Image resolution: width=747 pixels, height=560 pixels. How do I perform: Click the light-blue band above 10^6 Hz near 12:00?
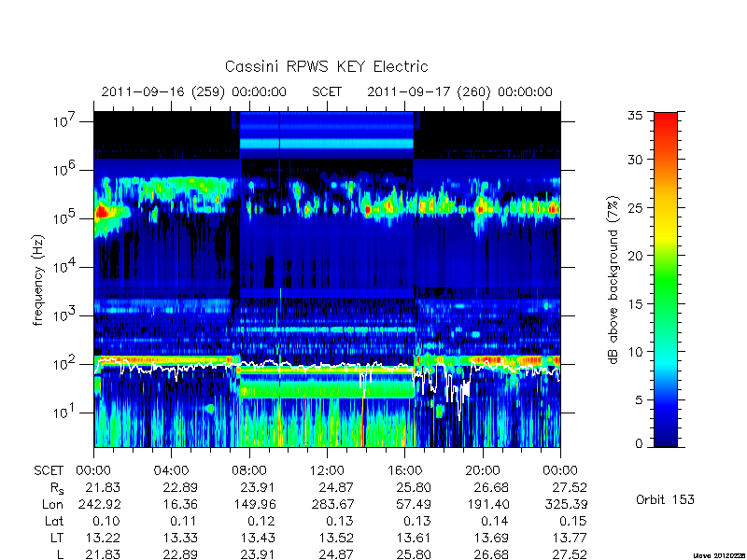[327, 144]
